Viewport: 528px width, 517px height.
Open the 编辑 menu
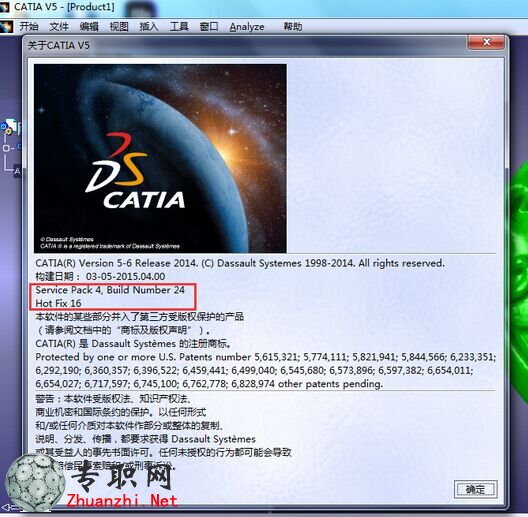(x=89, y=27)
